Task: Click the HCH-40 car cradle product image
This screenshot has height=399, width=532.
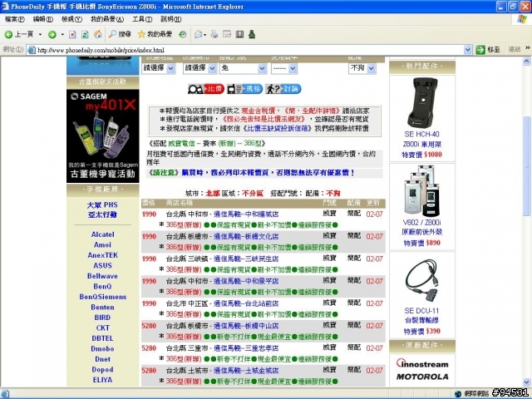Action: pyautogui.click(x=421, y=102)
